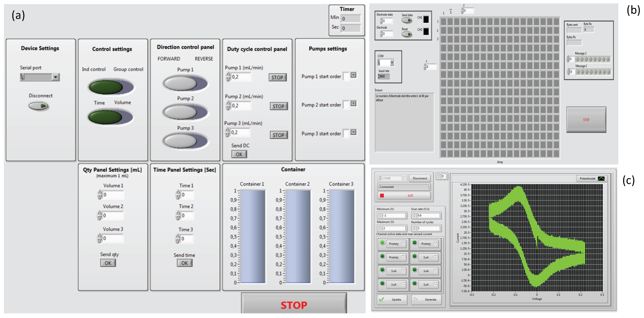The width and height of the screenshot is (644, 318).
Task: Click the STOP button for Pump 2
Action: [279, 106]
